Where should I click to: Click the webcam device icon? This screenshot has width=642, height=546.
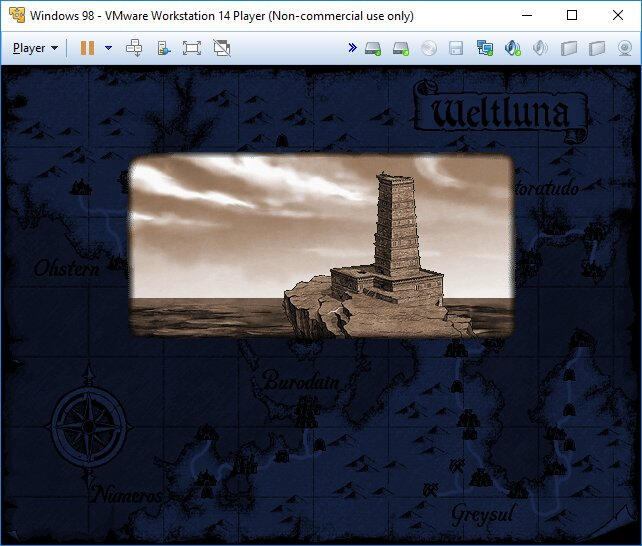624,48
